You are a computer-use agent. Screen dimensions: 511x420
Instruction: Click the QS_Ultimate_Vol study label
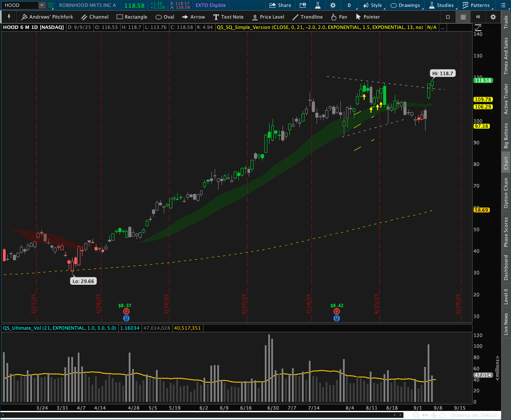tap(59, 328)
